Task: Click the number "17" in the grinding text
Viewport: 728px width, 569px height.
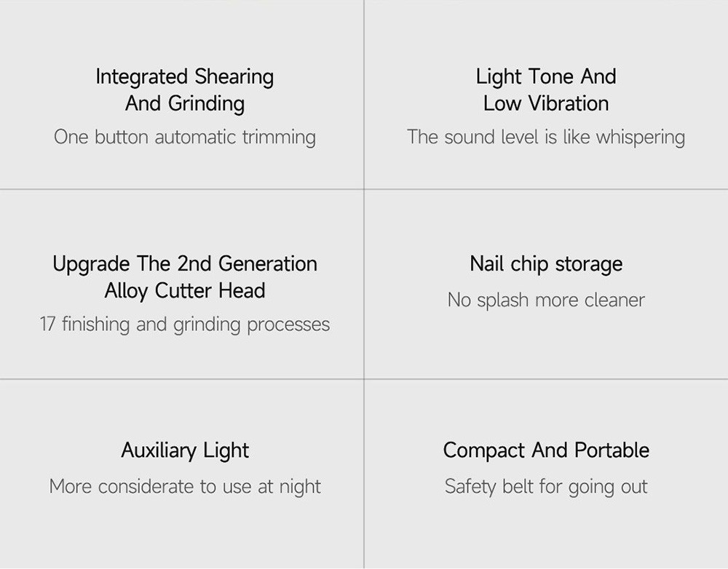Action: pos(47,324)
